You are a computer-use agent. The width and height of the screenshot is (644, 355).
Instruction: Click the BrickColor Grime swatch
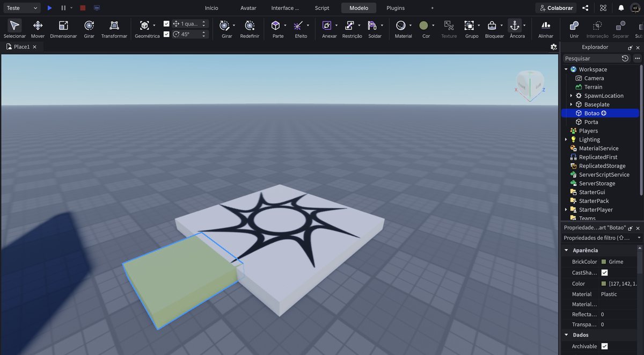tap(604, 262)
